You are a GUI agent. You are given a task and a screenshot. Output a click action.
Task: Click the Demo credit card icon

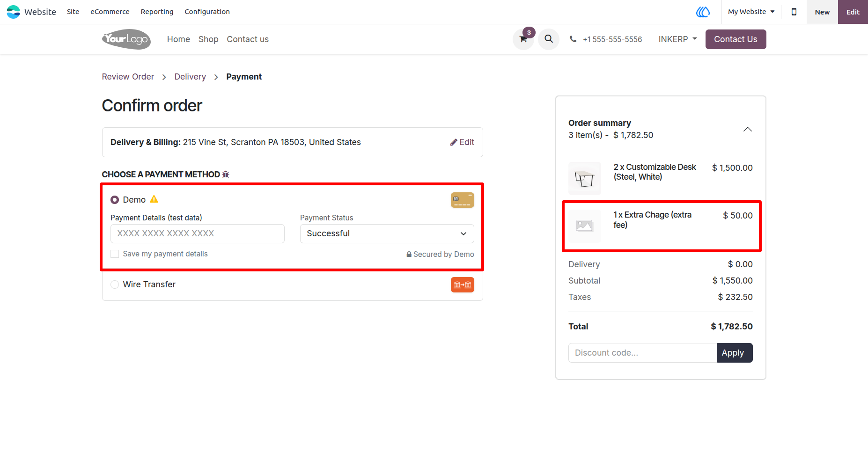[463, 200]
